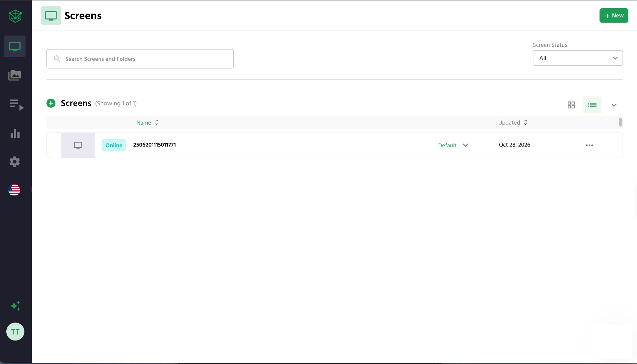The height and width of the screenshot is (364, 637).
Task: Click the app logo in the sidebar
Action: [15, 16]
